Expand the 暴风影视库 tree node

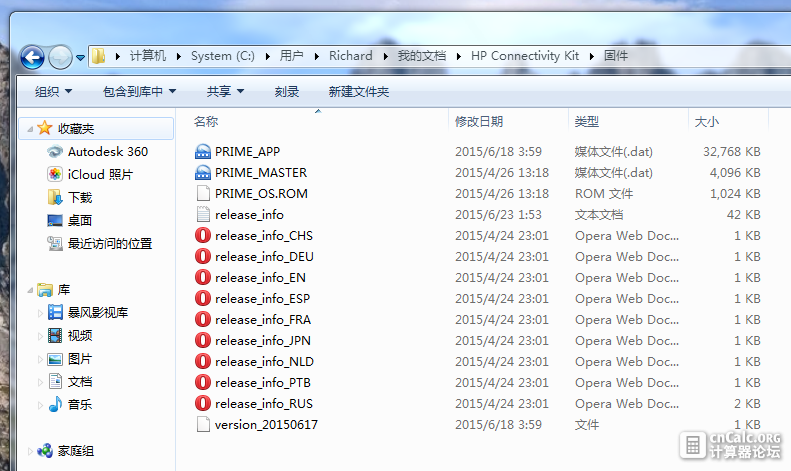pos(40,313)
